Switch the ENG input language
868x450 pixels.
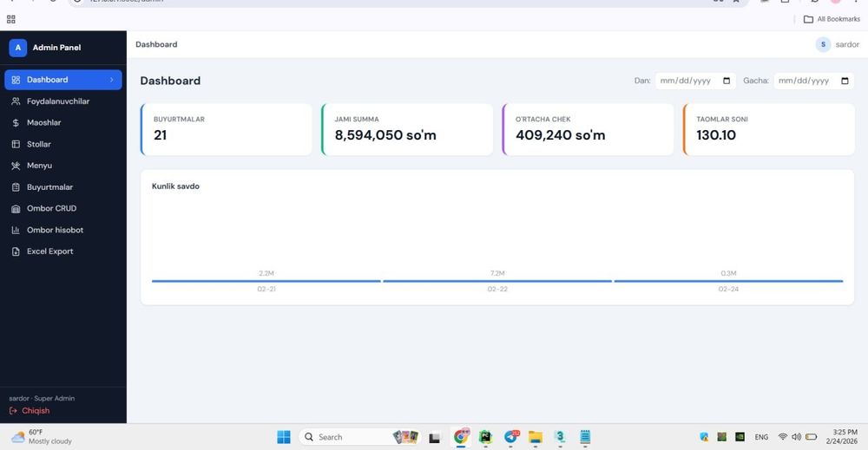coord(761,437)
